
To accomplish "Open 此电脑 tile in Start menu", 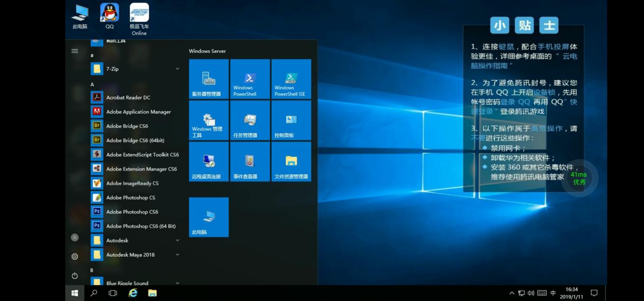I will [209, 217].
